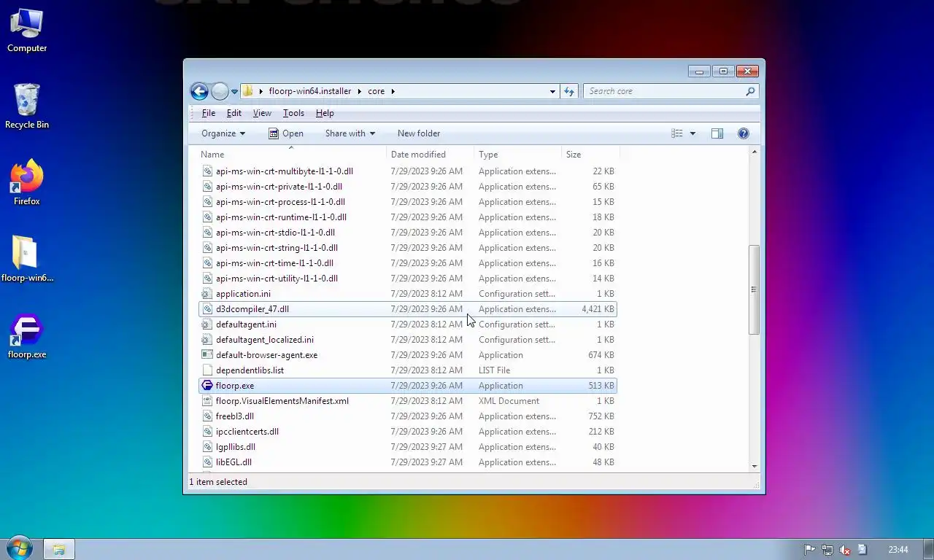
Task: Select api-ms-win-crt-stdio-l1-1-0.dll
Action: click(408, 233)
